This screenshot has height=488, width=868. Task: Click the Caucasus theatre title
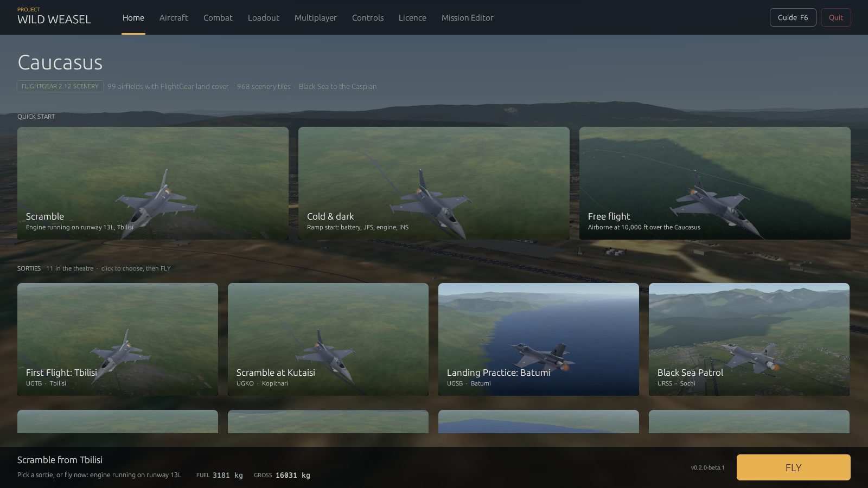coord(60,62)
